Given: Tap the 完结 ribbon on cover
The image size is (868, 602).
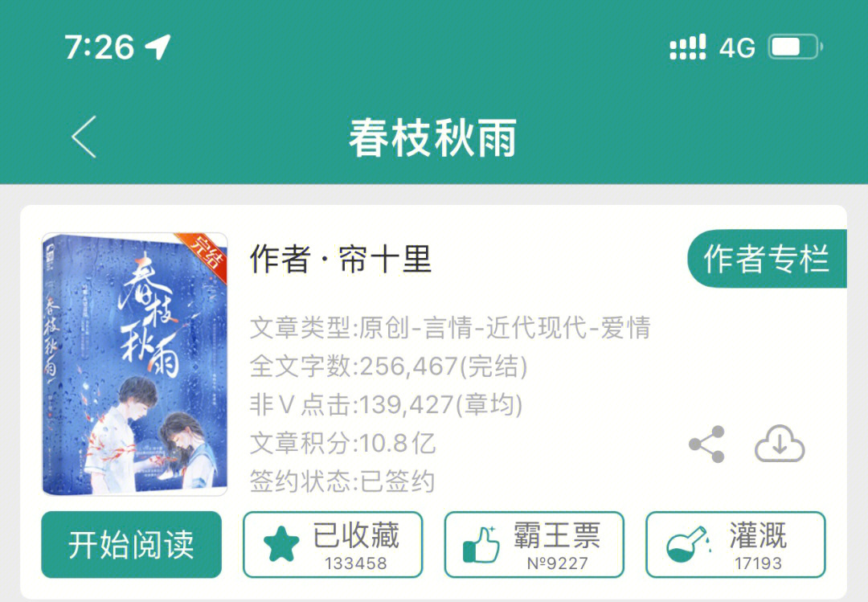Looking at the screenshot, I should pos(206,256).
